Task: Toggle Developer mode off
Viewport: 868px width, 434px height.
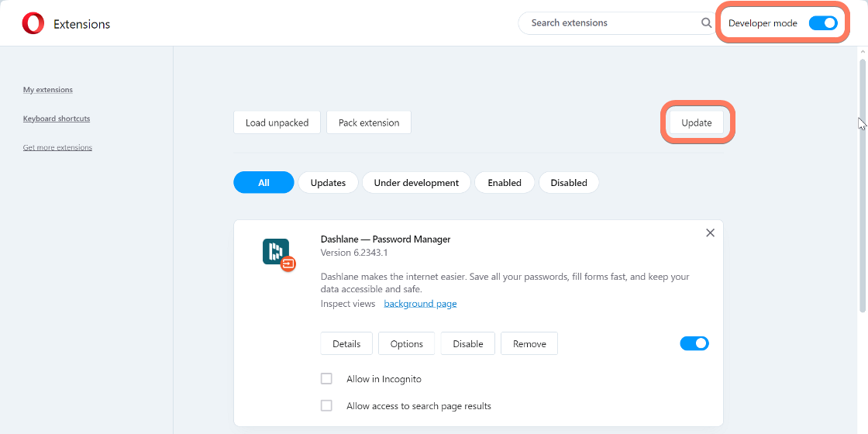Action: point(822,23)
